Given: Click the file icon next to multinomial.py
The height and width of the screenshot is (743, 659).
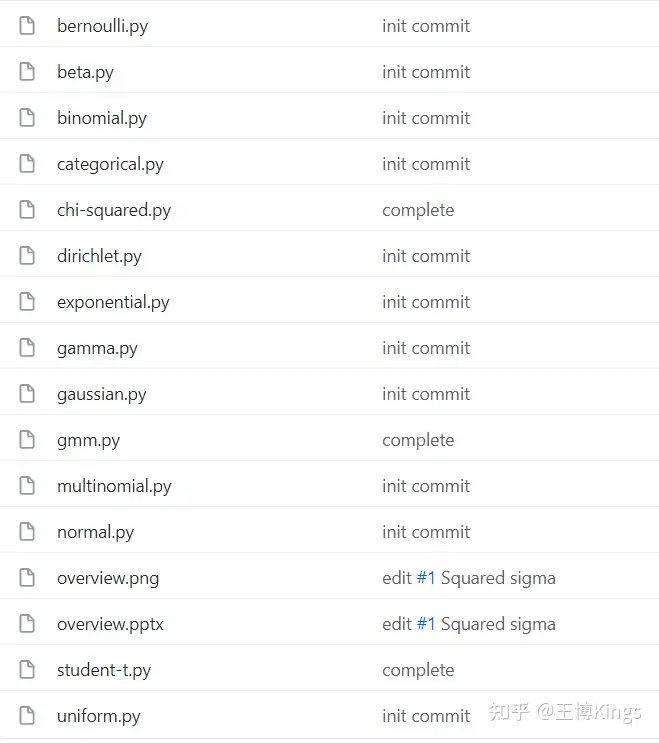Looking at the screenshot, I should [27, 485].
